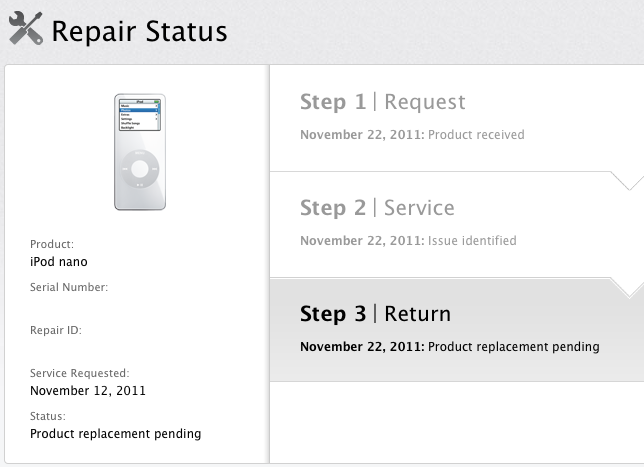Click the November 12, 2011 service date
The width and height of the screenshot is (644, 467).
90,391
